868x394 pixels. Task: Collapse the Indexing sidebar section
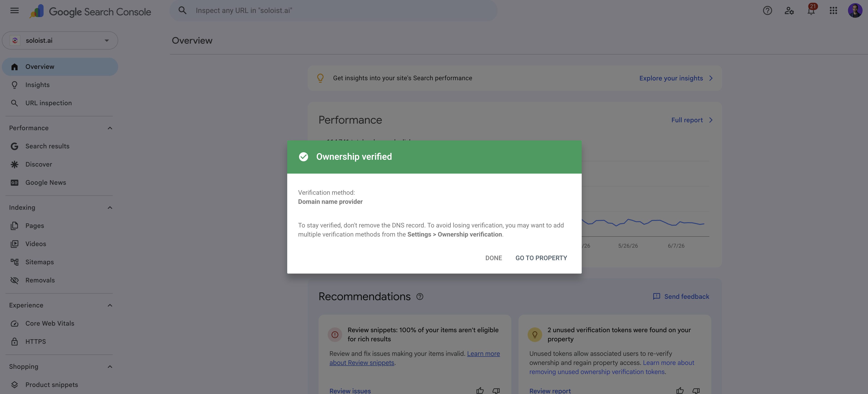coord(110,208)
